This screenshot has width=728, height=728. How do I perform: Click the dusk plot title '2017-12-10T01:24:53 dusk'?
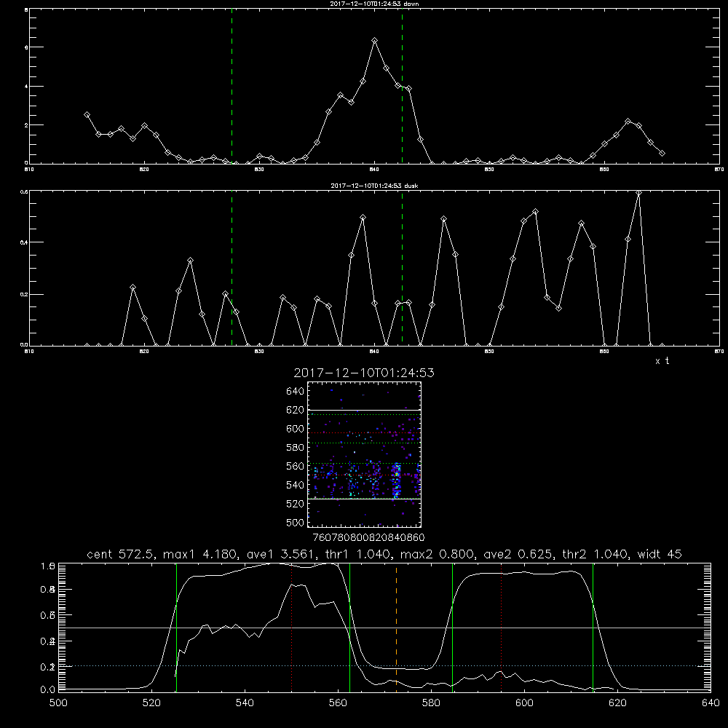pyautogui.click(x=374, y=186)
